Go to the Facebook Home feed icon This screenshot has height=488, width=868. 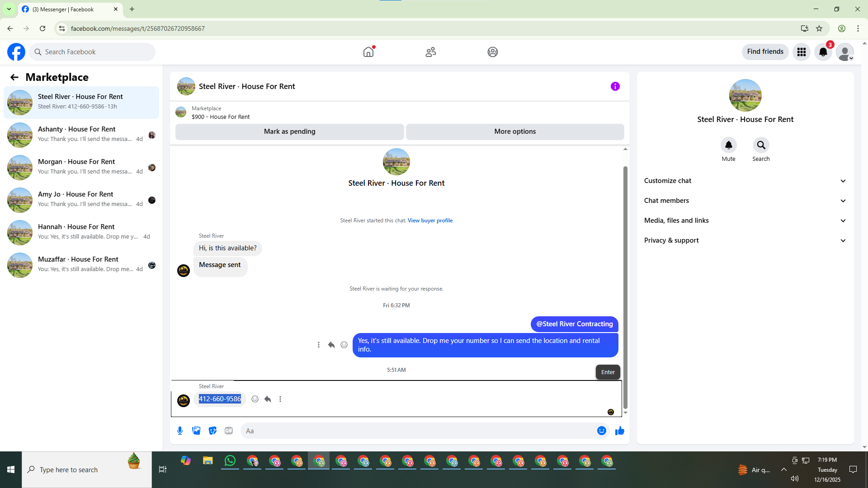coord(368,52)
